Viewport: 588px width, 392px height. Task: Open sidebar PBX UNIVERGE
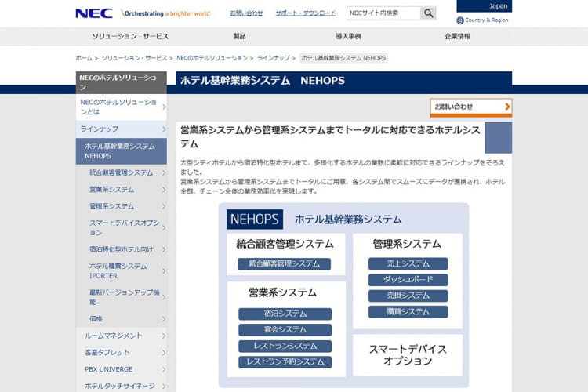click(x=121, y=369)
